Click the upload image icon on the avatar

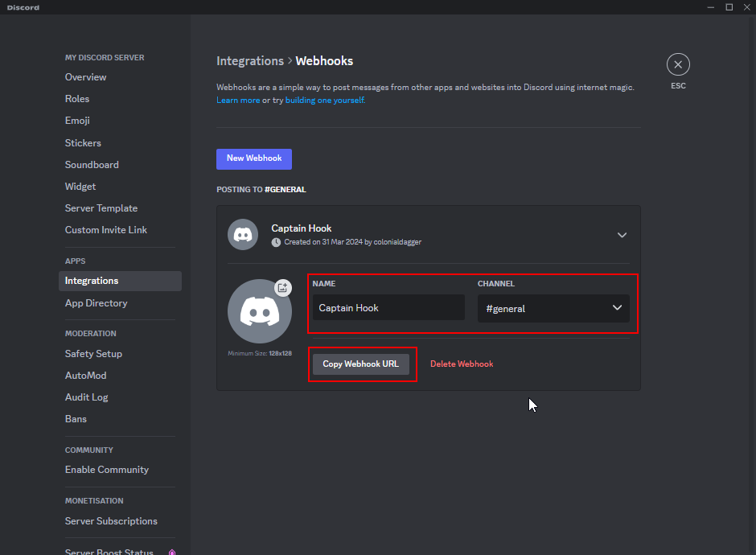tap(282, 288)
